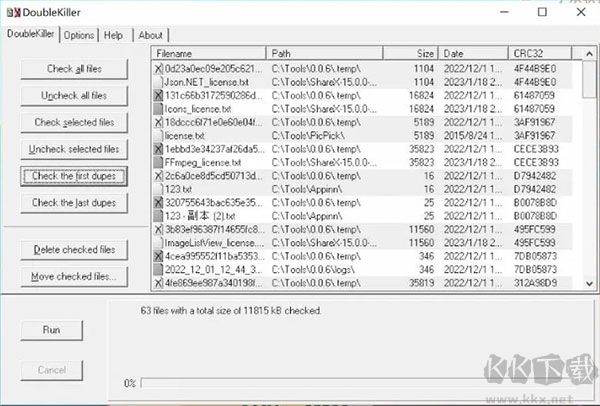
Task: Click Move checked files button
Action: (x=74, y=277)
